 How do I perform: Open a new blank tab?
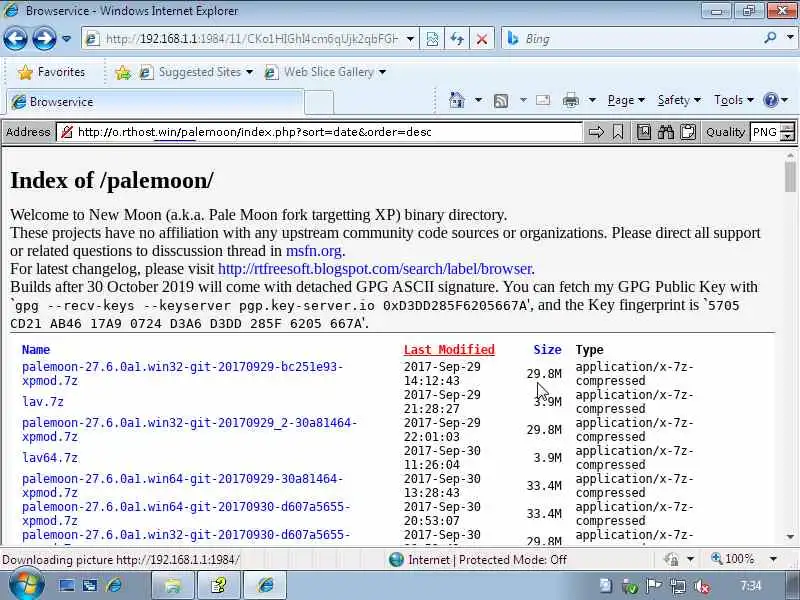[x=319, y=102]
